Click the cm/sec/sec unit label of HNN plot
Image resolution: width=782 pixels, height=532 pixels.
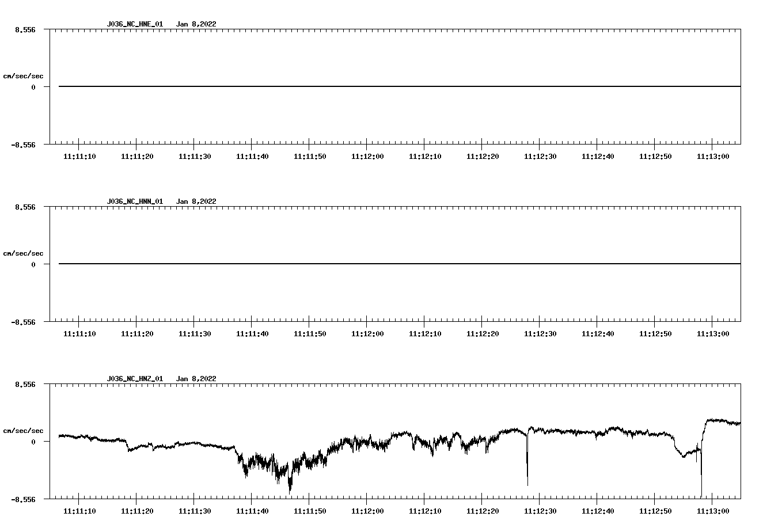tap(23, 253)
